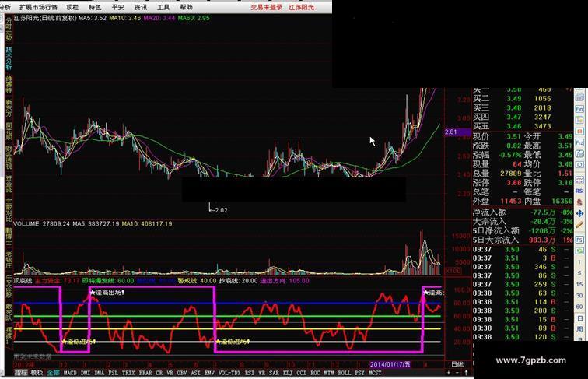This screenshot has height=379, width=588.
Task: Click the F5 chart switch icon
Action: click(x=579, y=240)
